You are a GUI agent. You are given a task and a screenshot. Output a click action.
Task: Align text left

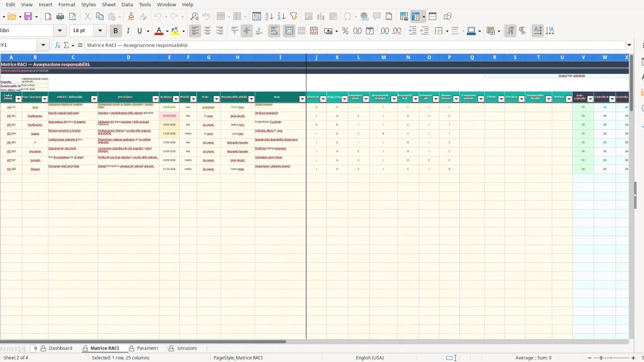tap(195, 31)
